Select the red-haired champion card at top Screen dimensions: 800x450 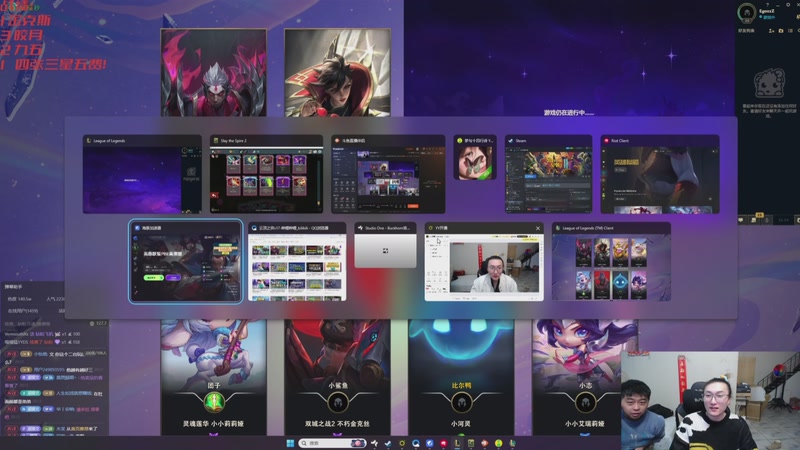click(337, 72)
